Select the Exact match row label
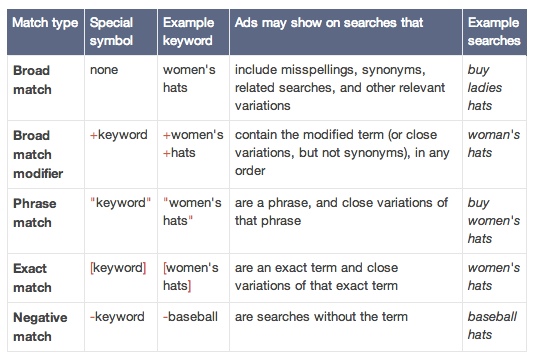The width and height of the screenshot is (534, 363). point(32,278)
